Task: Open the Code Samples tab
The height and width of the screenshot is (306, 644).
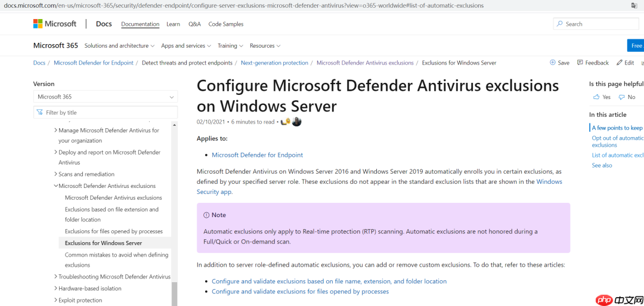Action: point(226,24)
